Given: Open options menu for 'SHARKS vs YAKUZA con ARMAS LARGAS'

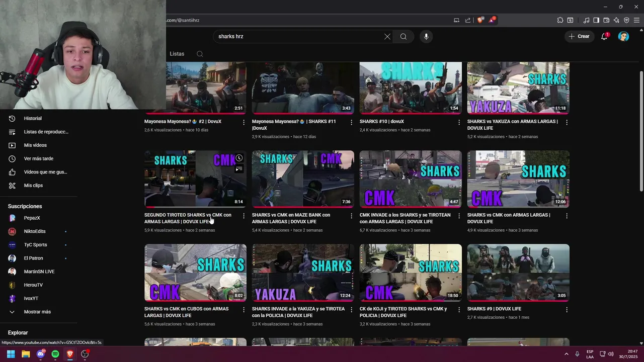Looking at the screenshot, I should click(x=567, y=122).
